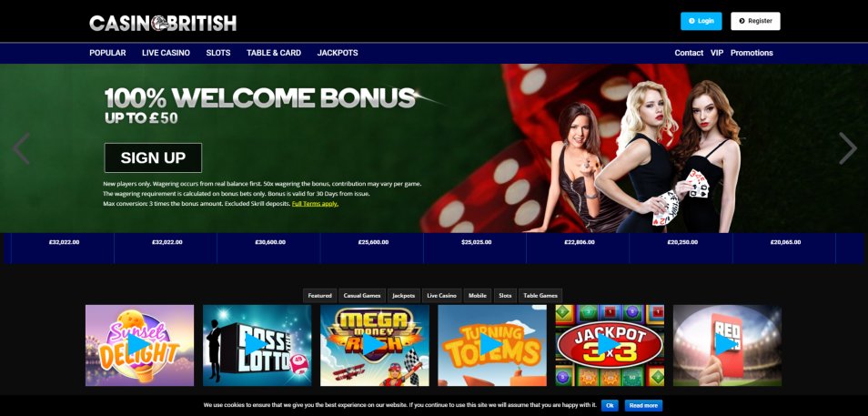
Task: Select the Jackpots filter tab
Action: click(x=404, y=296)
